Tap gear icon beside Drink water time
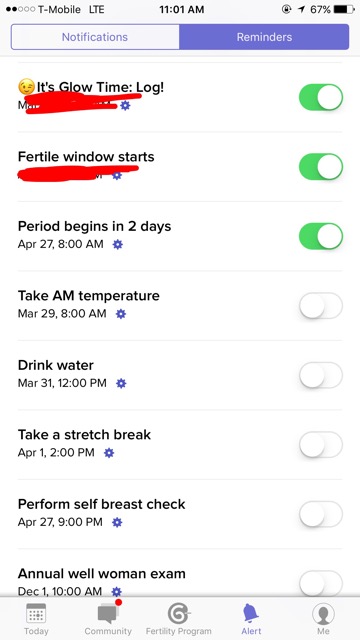Viewport: 360px width, 640px height. [x=121, y=383]
